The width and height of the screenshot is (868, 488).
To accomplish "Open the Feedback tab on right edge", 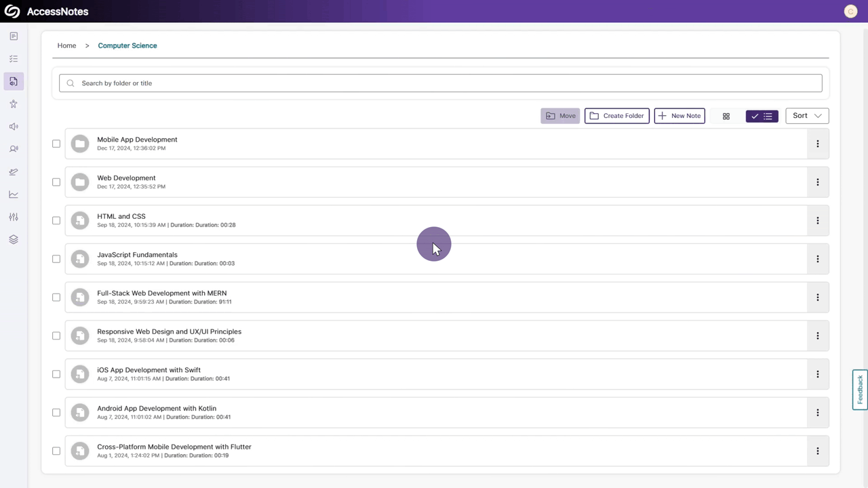I will [x=860, y=390].
